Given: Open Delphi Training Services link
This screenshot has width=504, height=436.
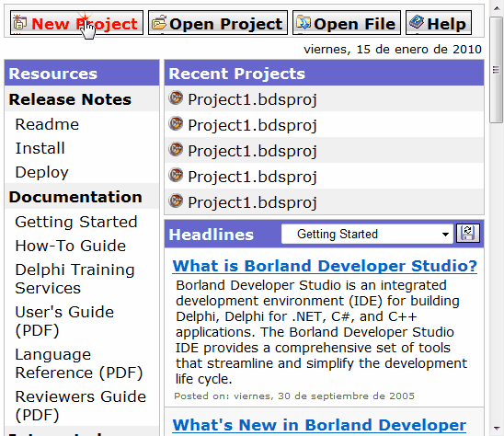Looking at the screenshot, I should [74, 279].
